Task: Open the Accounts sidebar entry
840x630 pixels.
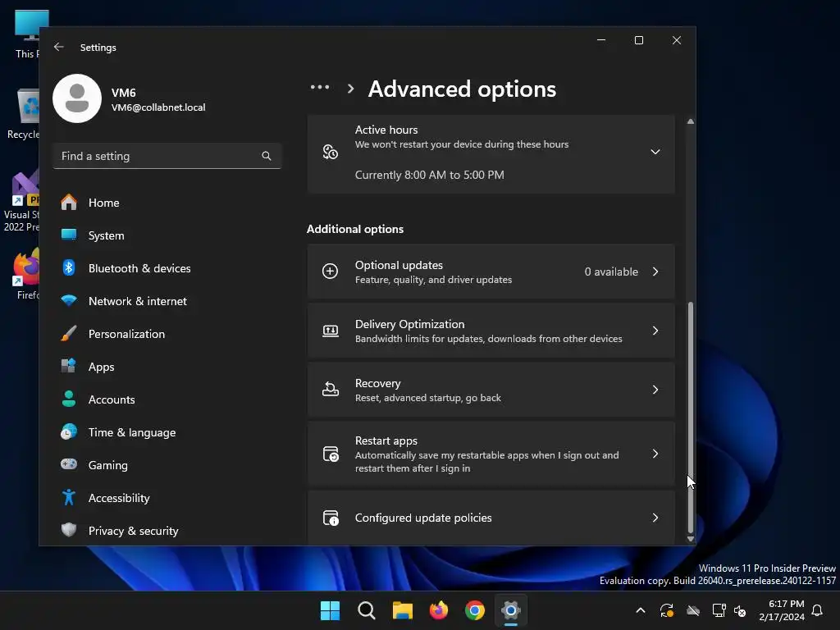Action: coord(167,399)
